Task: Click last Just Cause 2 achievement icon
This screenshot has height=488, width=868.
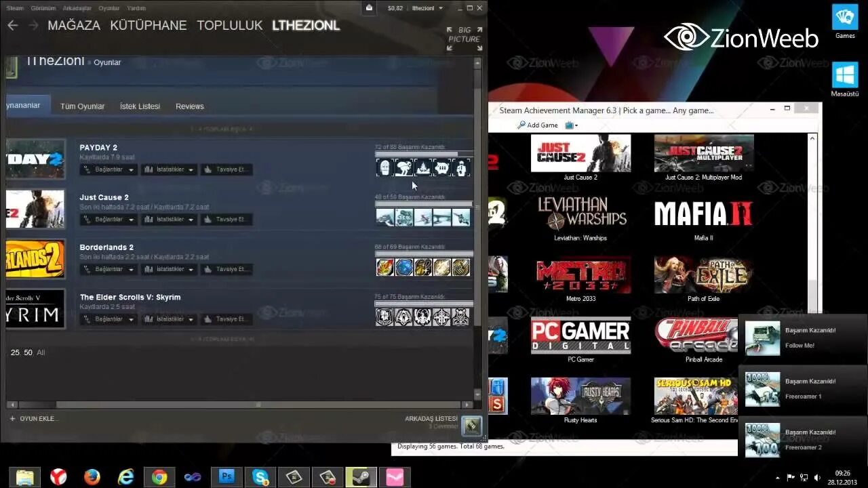Action: pos(461,217)
